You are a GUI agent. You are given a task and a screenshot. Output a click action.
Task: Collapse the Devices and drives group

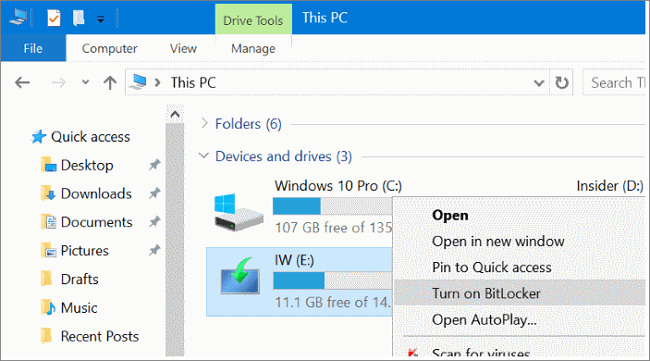(x=204, y=156)
